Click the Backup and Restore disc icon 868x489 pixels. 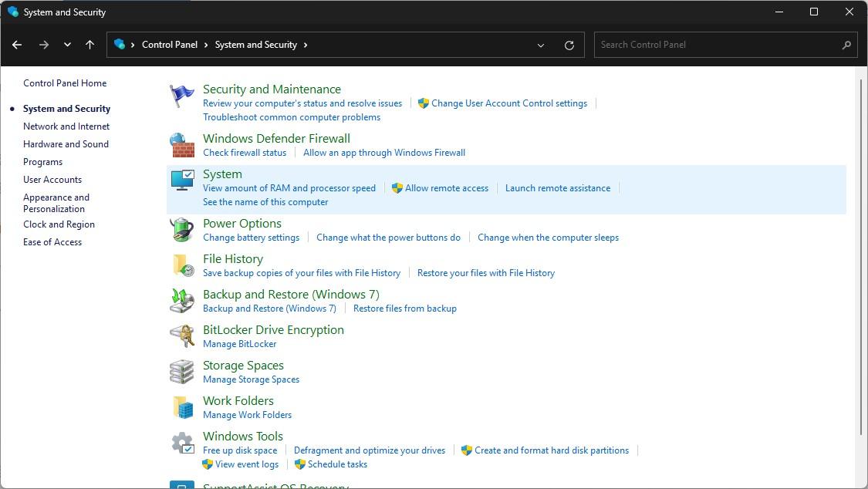(x=182, y=300)
